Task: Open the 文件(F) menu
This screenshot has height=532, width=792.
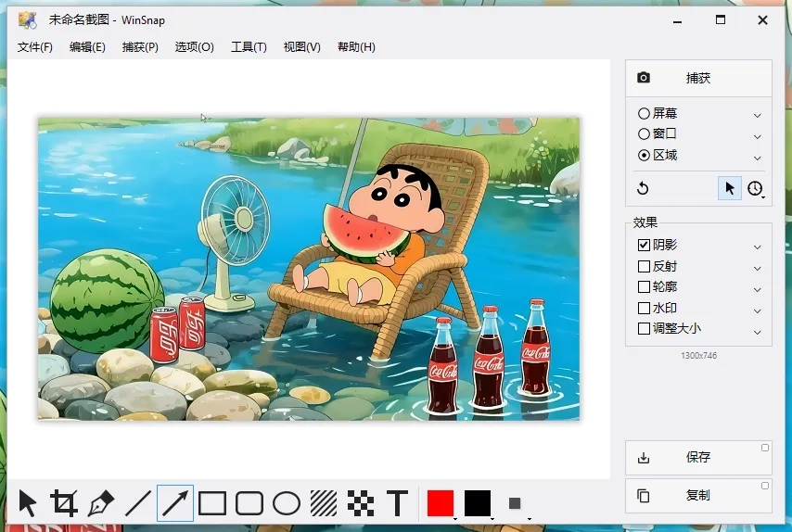Action: click(35, 47)
